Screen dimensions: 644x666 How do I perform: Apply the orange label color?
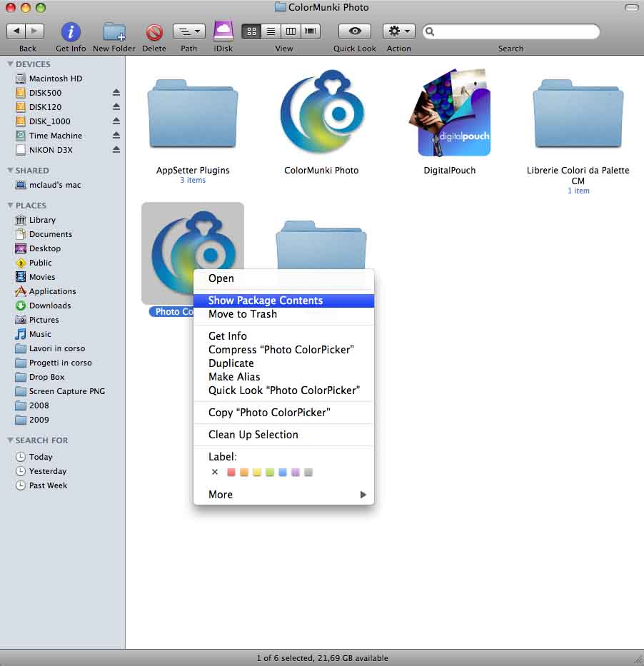[x=244, y=473]
